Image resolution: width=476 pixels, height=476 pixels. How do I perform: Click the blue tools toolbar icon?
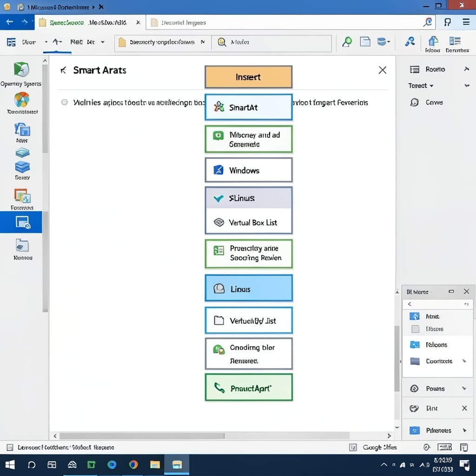pyautogui.click(x=410, y=41)
